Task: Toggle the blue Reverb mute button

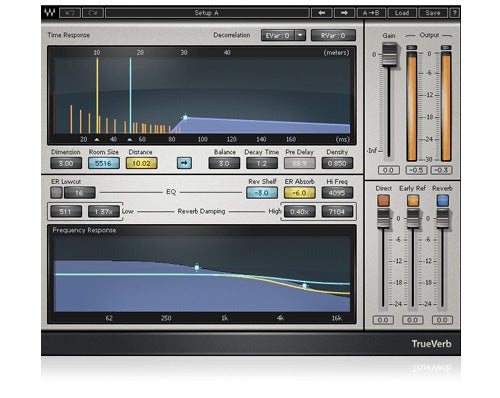Action: coord(443,200)
